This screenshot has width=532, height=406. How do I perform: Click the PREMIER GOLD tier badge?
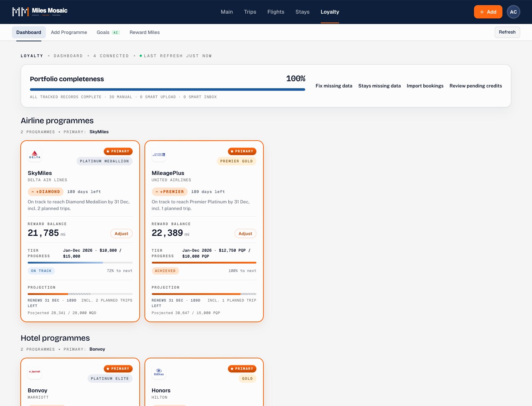[x=236, y=161]
